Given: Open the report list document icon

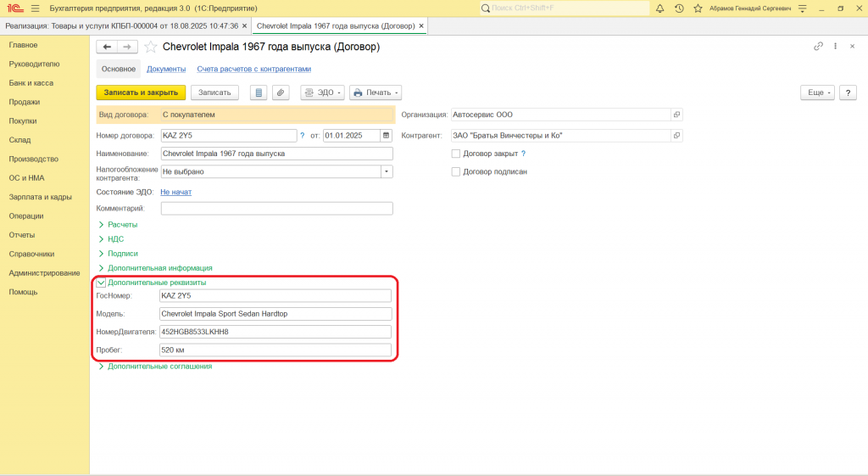Looking at the screenshot, I should 259,92.
